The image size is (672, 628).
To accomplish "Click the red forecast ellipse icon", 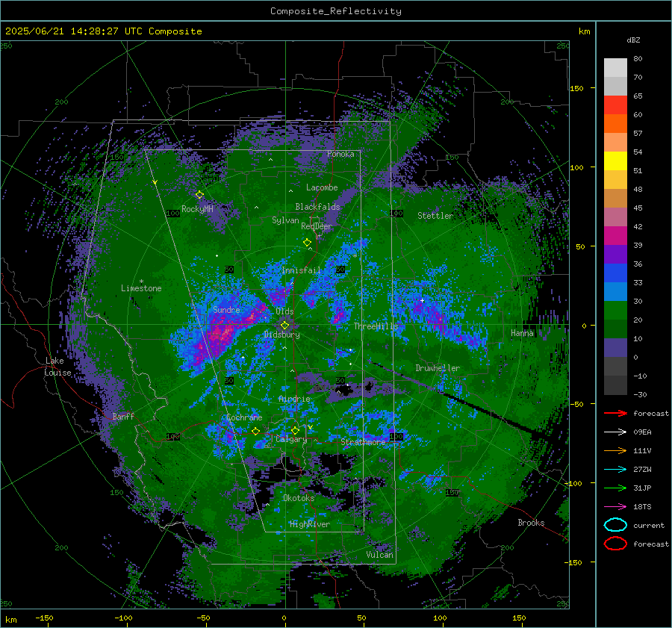I will click(615, 544).
